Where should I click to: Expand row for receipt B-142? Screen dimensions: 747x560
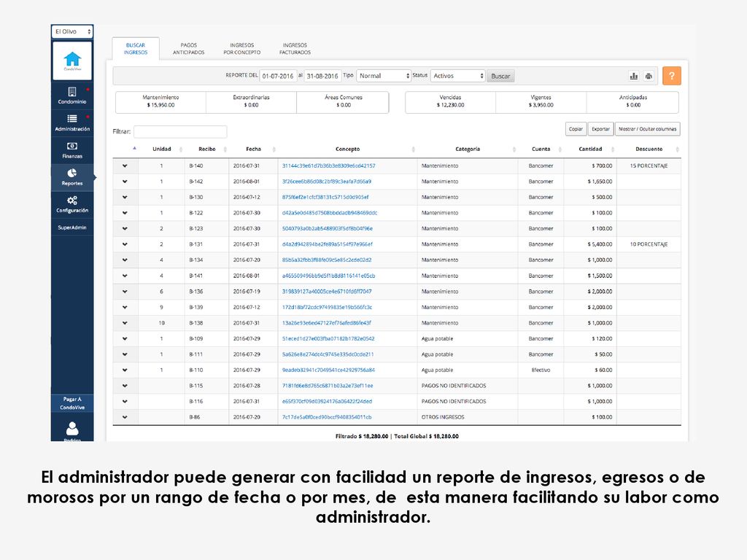coord(125,182)
